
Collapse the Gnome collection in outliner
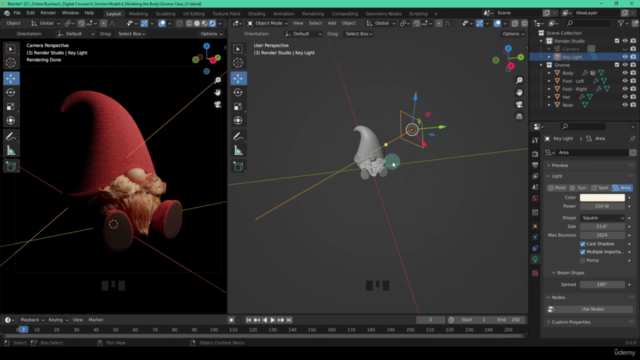tap(541, 65)
